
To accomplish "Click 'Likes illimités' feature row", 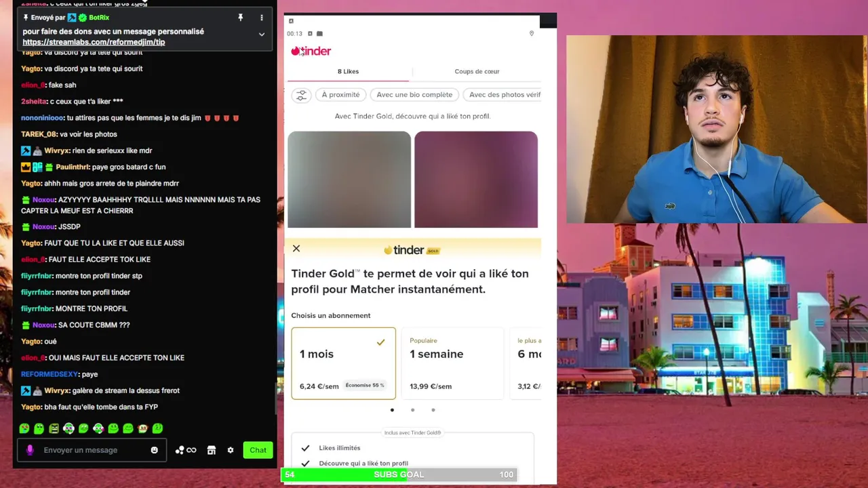I will click(339, 448).
